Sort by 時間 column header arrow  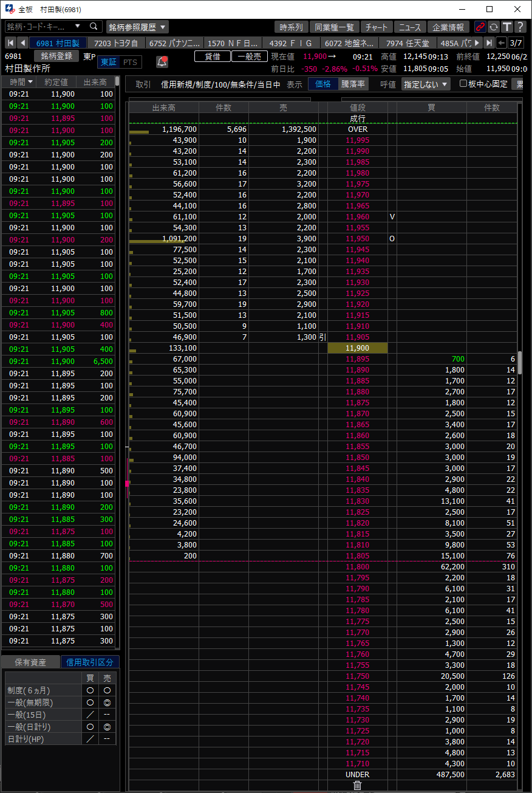click(x=30, y=82)
